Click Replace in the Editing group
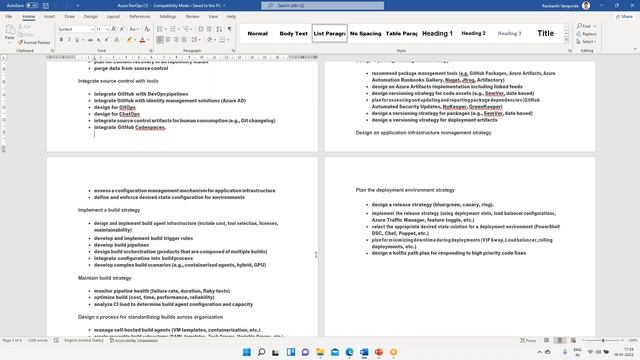This screenshot has height=360, width=640. click(x=587, y=34)
